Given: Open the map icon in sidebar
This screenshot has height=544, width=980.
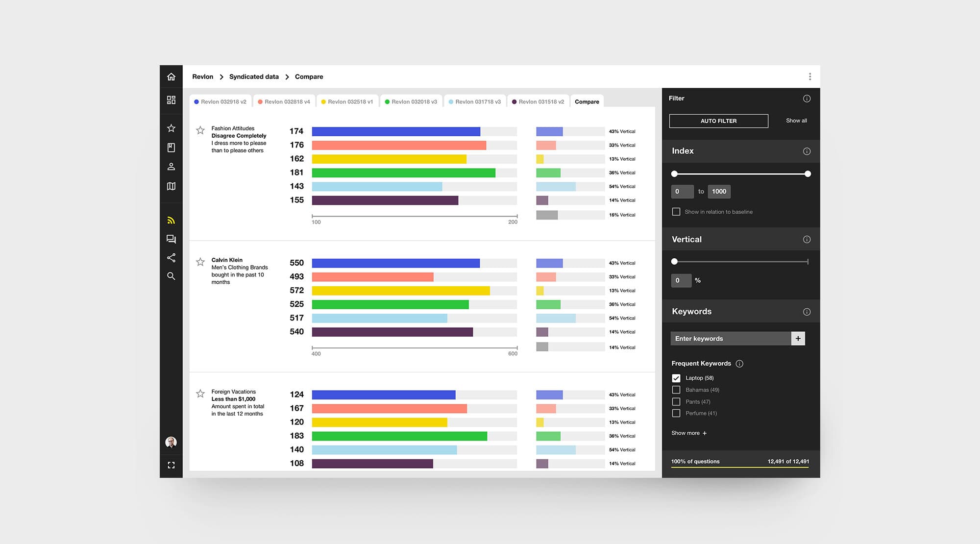Looking at the screenshot, I should coord(171,186).
